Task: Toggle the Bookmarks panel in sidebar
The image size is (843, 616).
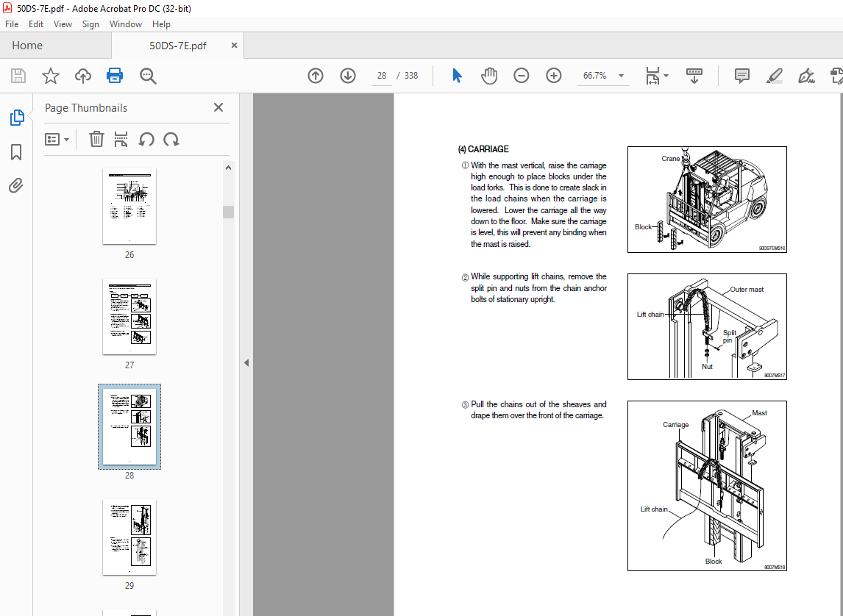Action: pos(16,152)
